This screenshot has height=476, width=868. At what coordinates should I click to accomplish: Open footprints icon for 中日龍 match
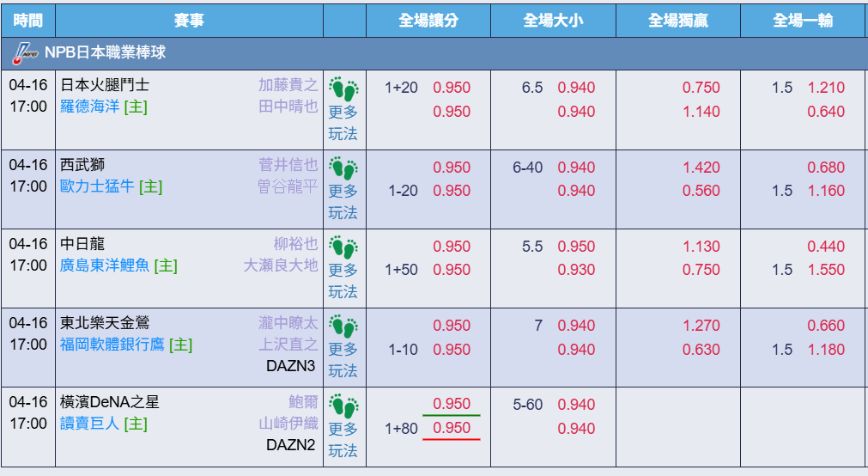click(343, 247)
